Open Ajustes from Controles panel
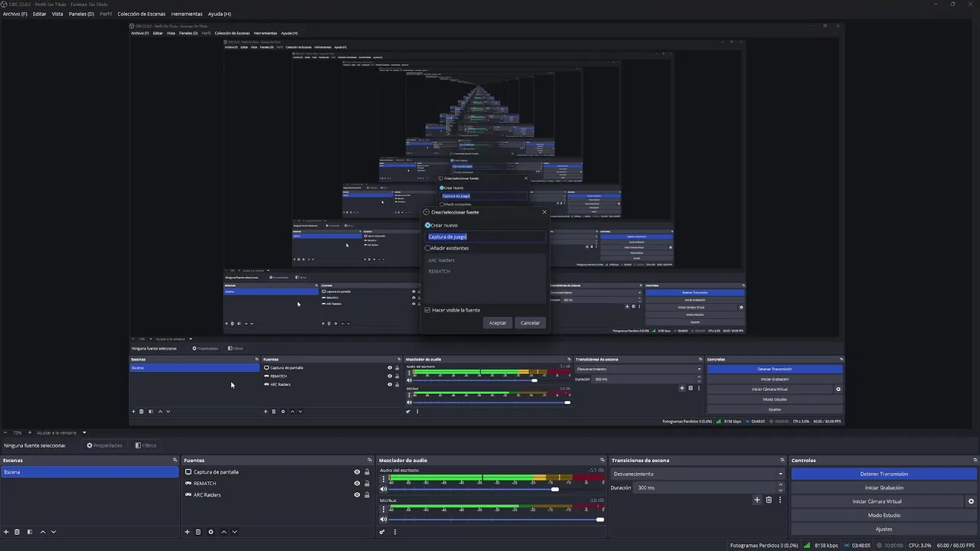 [884, 529]
